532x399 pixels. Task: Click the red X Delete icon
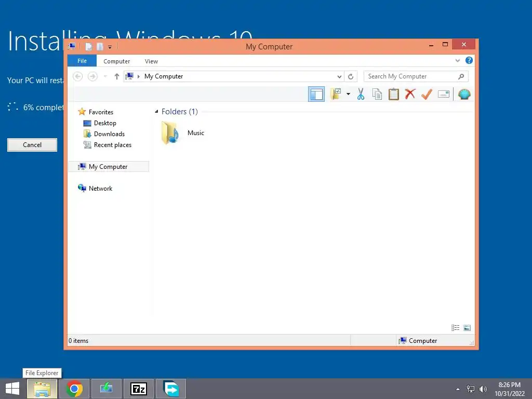tap(410, 94)
